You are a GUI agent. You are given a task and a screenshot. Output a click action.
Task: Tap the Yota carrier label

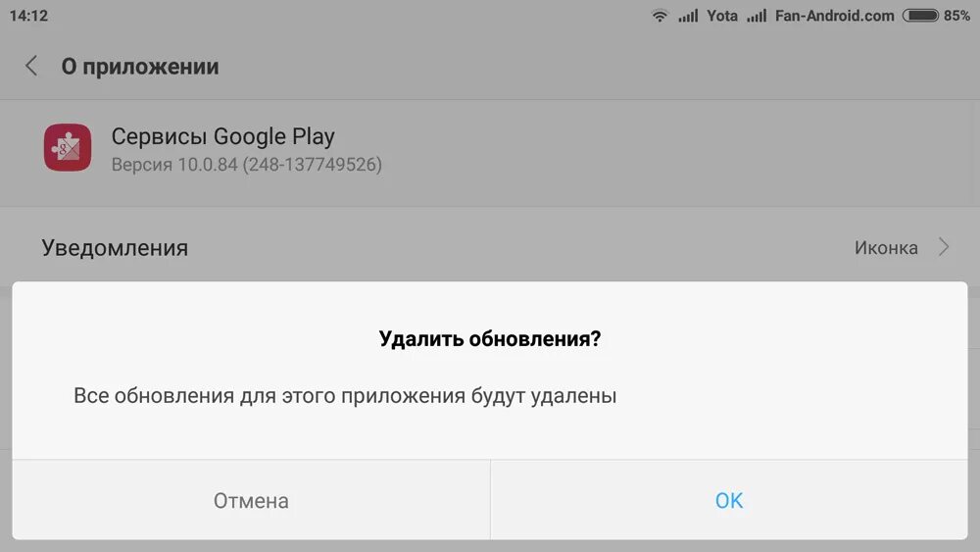tap(722, 16)
